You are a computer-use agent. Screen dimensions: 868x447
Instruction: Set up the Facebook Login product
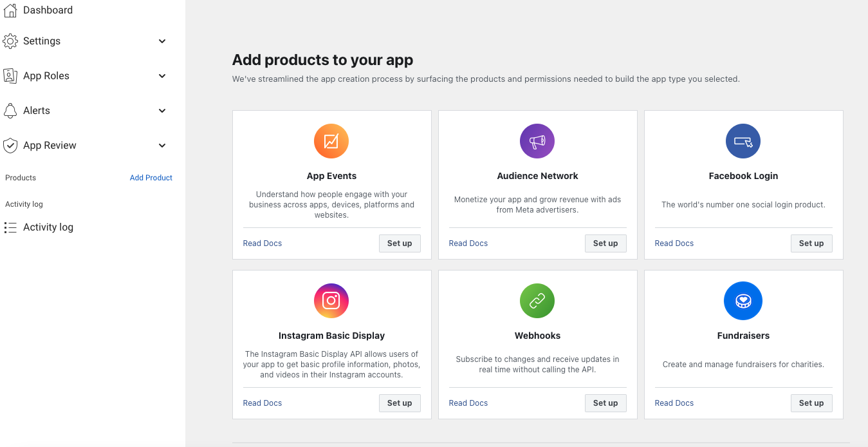pyautogui.click(x=811, y=243)
